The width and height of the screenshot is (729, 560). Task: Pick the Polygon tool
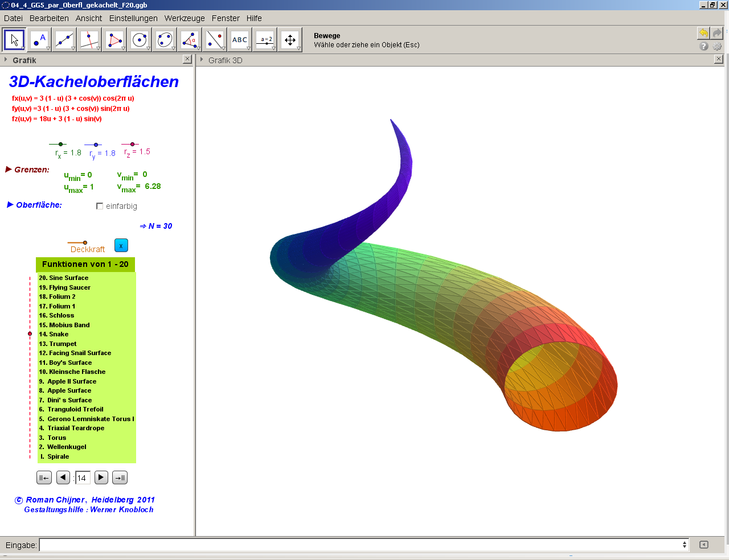(x=114, y=40)
